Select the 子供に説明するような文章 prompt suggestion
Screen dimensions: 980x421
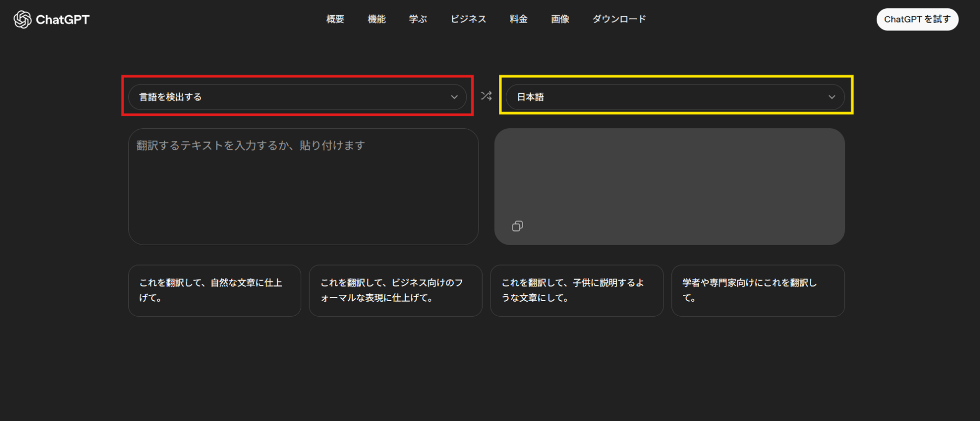[576, 290]
